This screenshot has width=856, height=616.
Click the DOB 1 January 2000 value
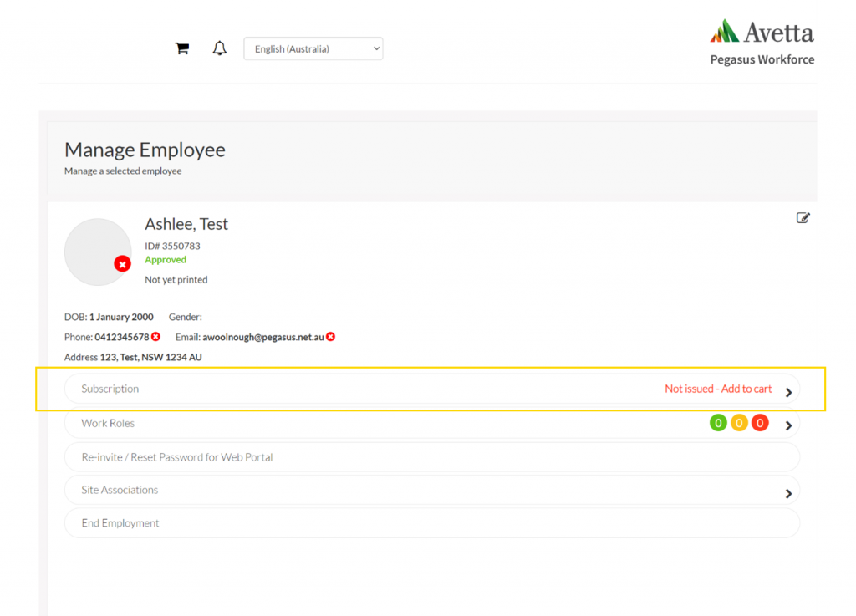(x=121, y=317)
